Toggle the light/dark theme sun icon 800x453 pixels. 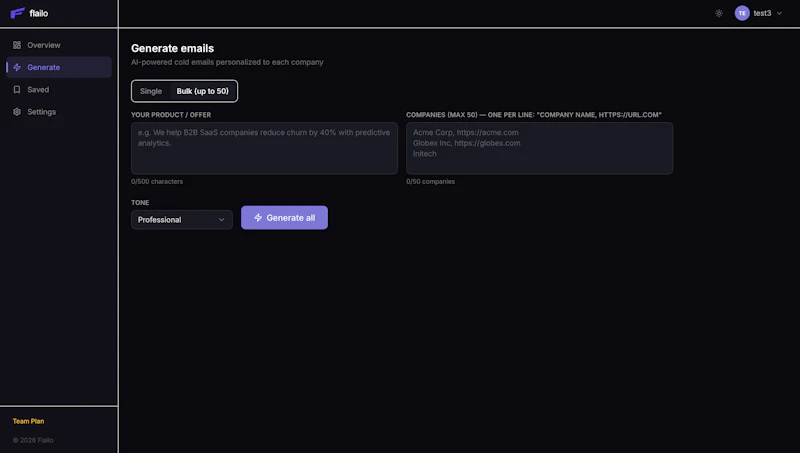[719, 13]
